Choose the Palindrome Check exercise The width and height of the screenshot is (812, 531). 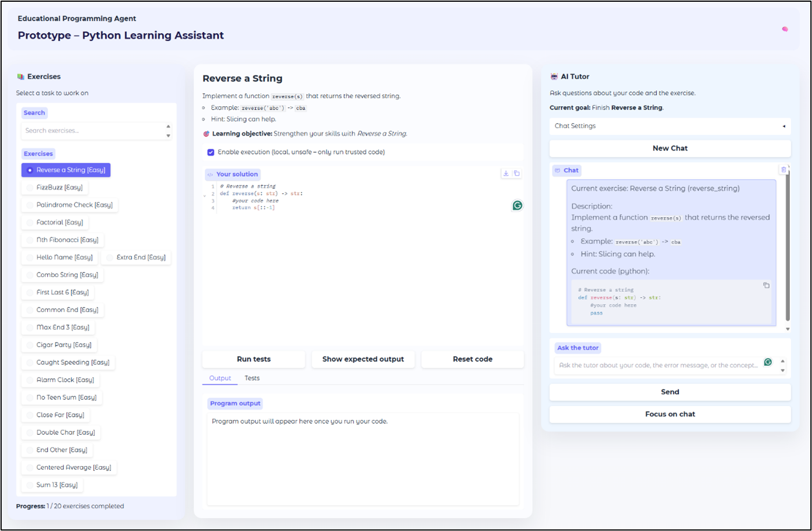(x=70, y=205)
